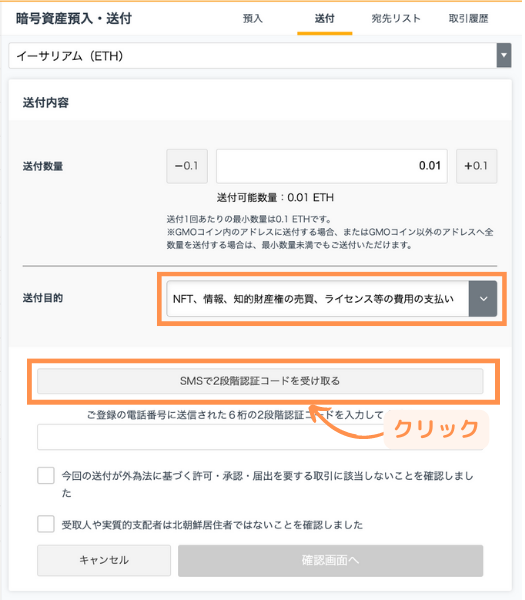Screen dimensions: 525x600
Task: Select the 送付 tab
Action: (326, 18)
